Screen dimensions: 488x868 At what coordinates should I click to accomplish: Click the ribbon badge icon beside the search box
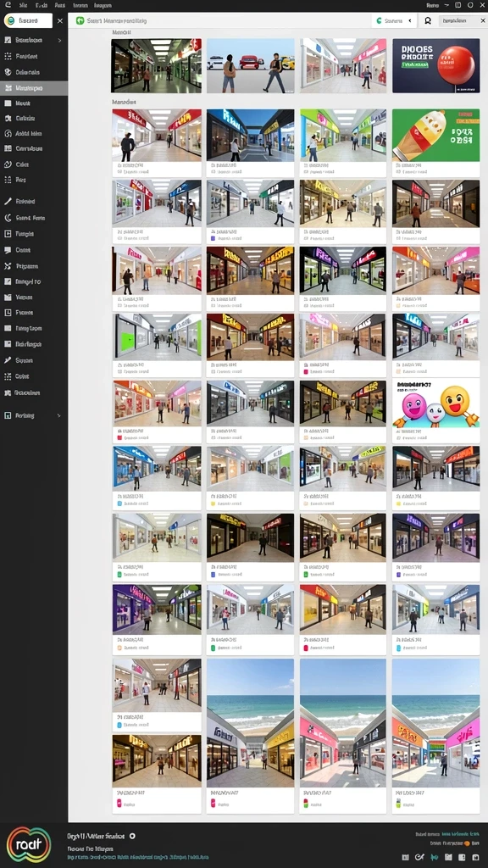pyautogui.click(x=428, y=20)
